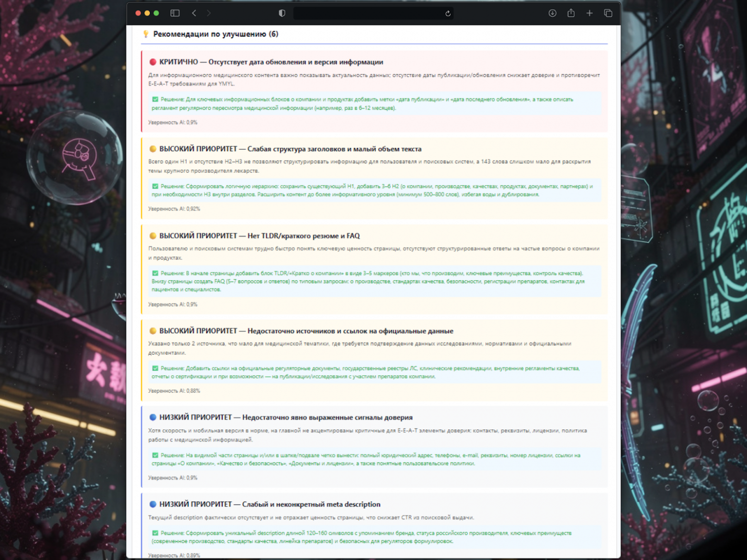
Task: Click the forward navigation arrow
Action: tap(209, 13)
